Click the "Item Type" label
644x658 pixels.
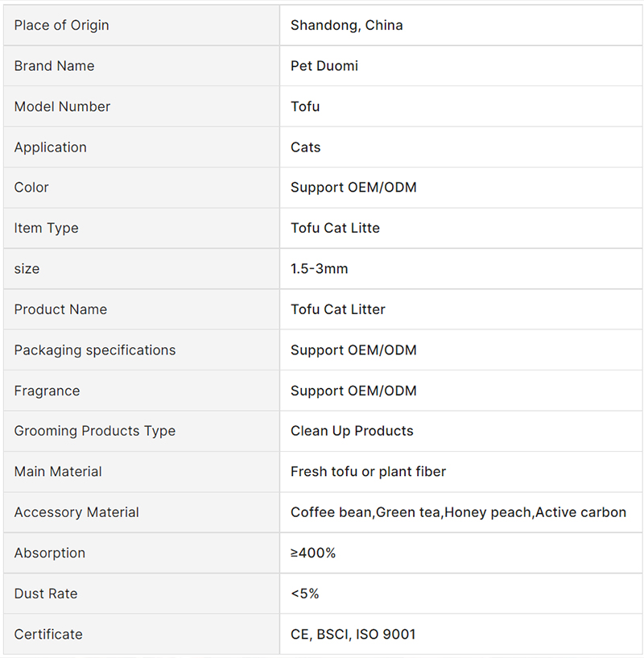pos(46,228)
